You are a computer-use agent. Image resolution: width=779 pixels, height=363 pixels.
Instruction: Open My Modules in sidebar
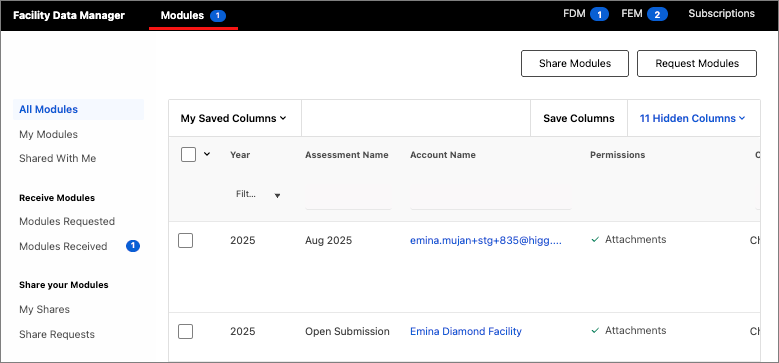[x=48, y=134]
